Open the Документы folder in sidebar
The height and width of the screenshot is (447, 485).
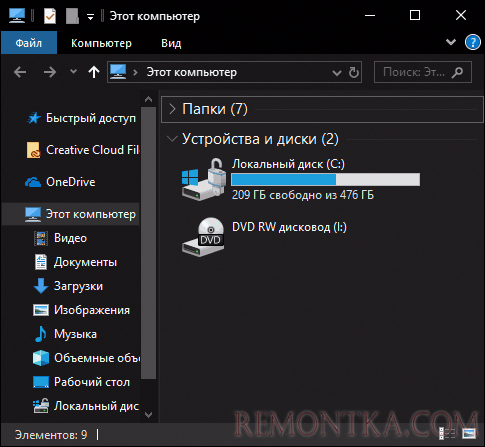pos(85,262)
